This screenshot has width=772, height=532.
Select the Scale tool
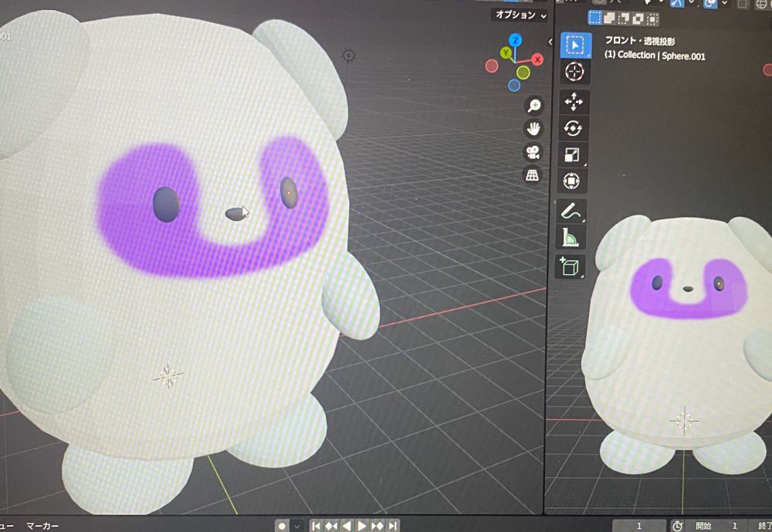574,154
